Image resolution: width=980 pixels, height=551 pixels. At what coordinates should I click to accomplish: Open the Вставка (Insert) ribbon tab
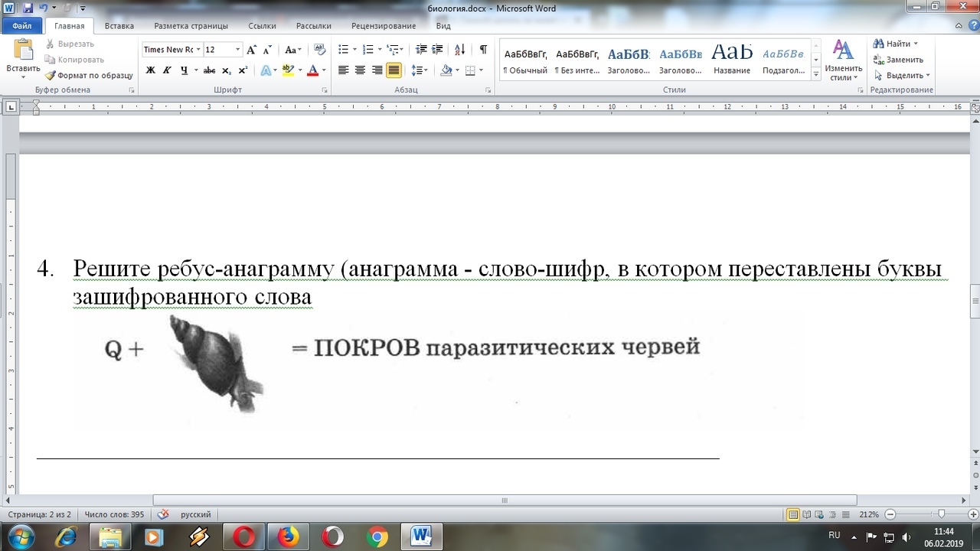tap(119, 26)
